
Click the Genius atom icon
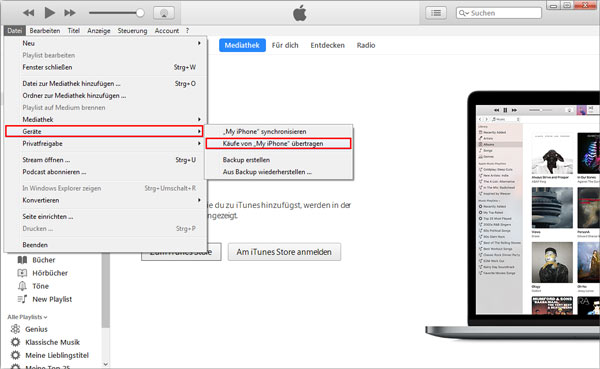coord(15,329)
